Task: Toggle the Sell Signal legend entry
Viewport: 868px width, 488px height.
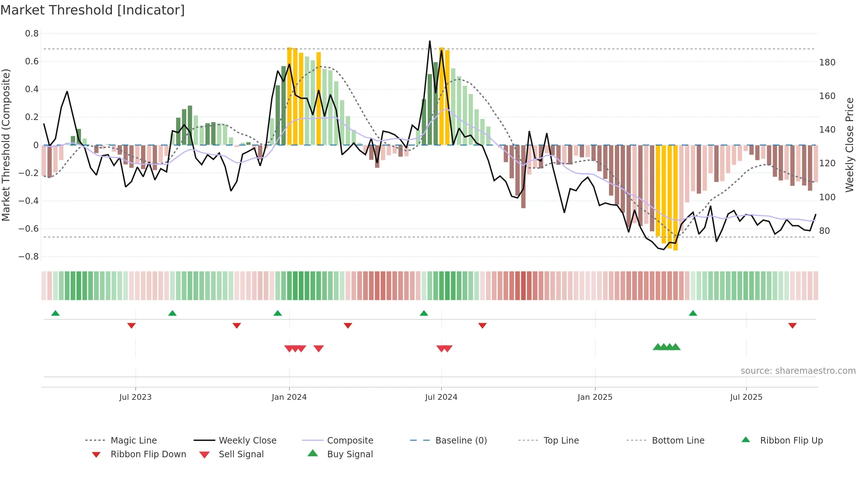Action: click(231, 454)
